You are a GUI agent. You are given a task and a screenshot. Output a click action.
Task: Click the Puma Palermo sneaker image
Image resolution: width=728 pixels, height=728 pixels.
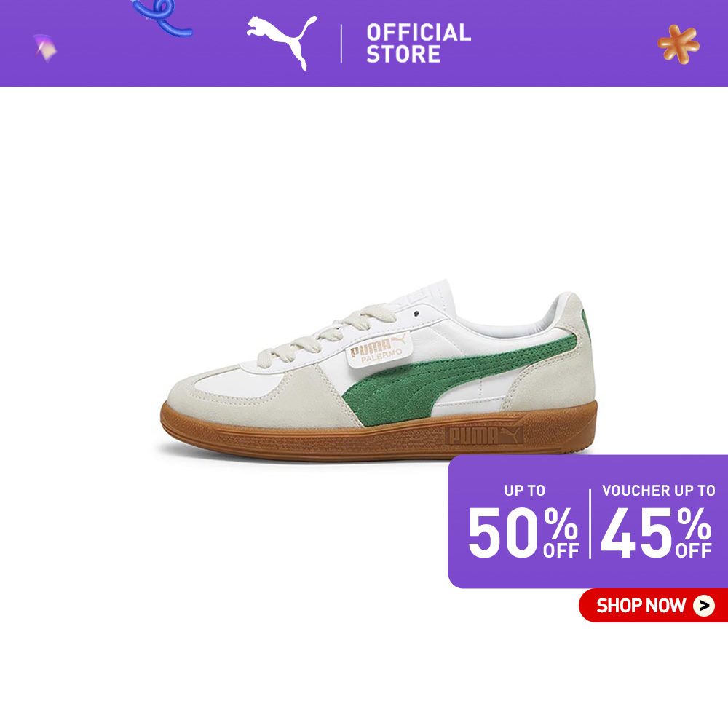[379, 370]
